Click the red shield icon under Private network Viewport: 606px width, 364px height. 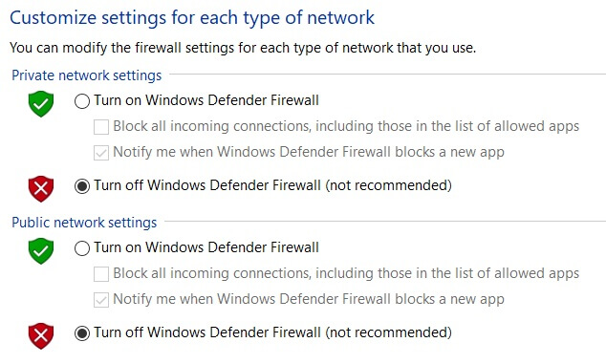tap(41, 188)
